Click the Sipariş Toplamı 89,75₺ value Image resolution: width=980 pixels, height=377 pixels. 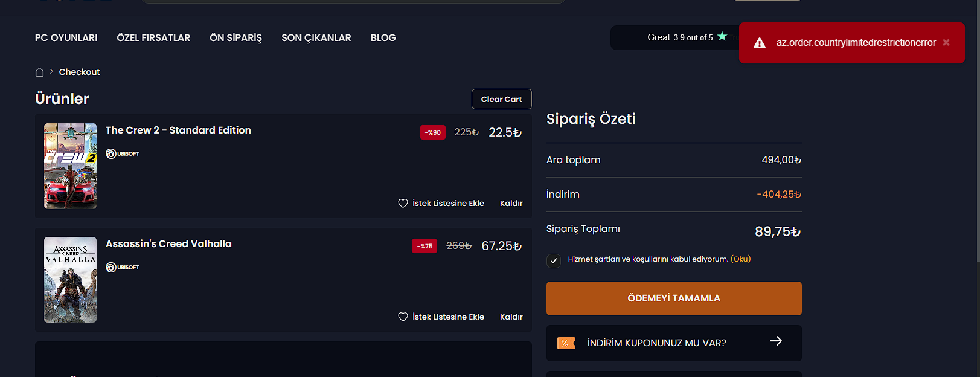point(778,231)
